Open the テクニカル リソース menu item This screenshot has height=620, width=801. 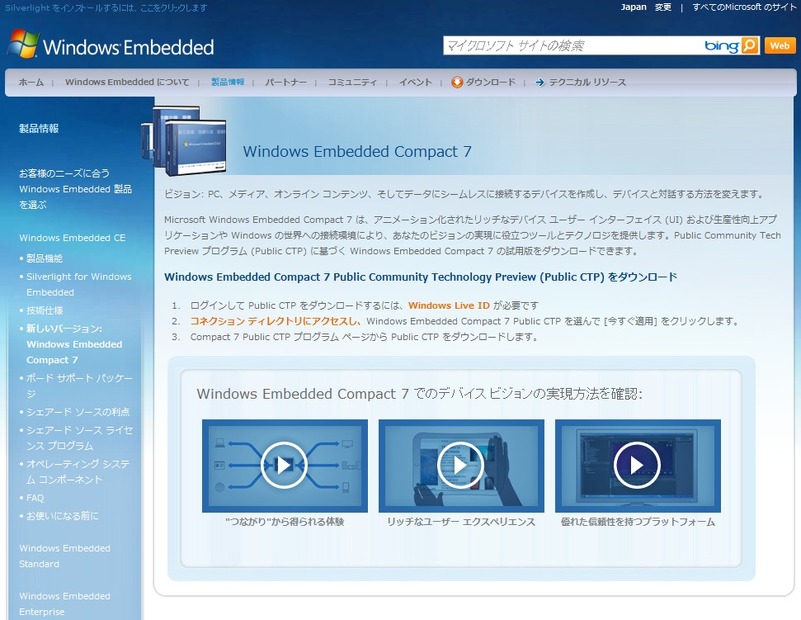(x=587, y=82)
